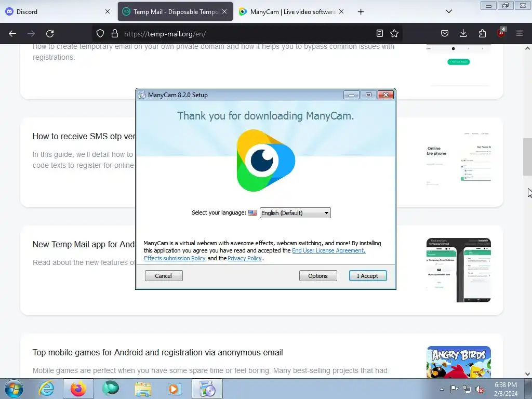
Task: Minimize the ManyCam Setup dialog
Action: point(351,95)
